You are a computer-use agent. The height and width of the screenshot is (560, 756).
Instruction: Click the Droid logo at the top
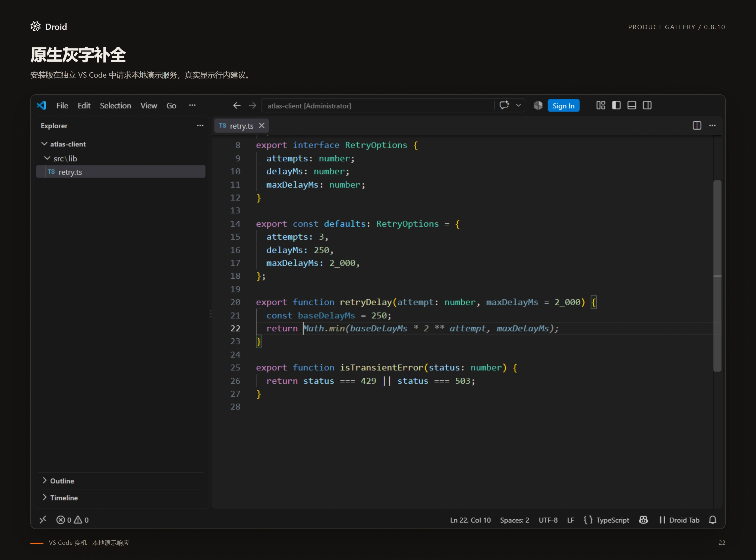pos(49,27)
